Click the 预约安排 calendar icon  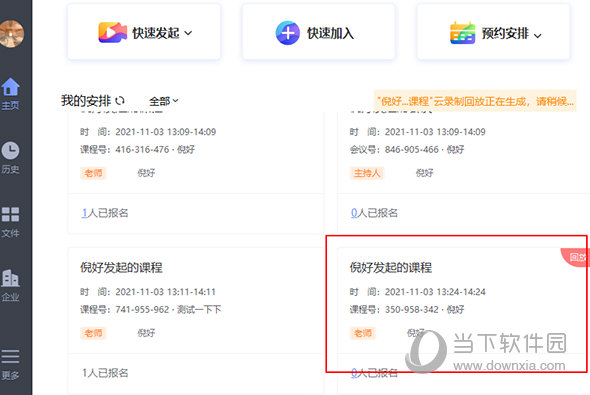pyautogui.click(x=462, y=33)
